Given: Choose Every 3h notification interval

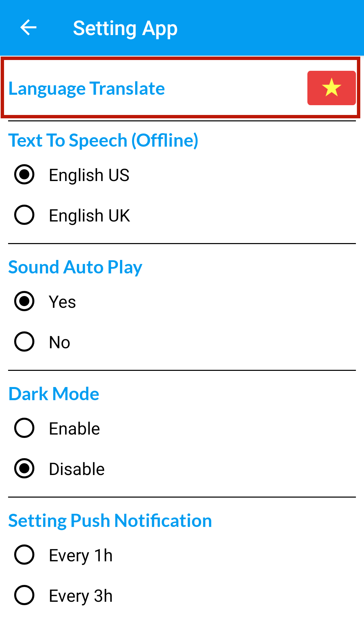Looking at the screenshot, I should coord(24,595).
